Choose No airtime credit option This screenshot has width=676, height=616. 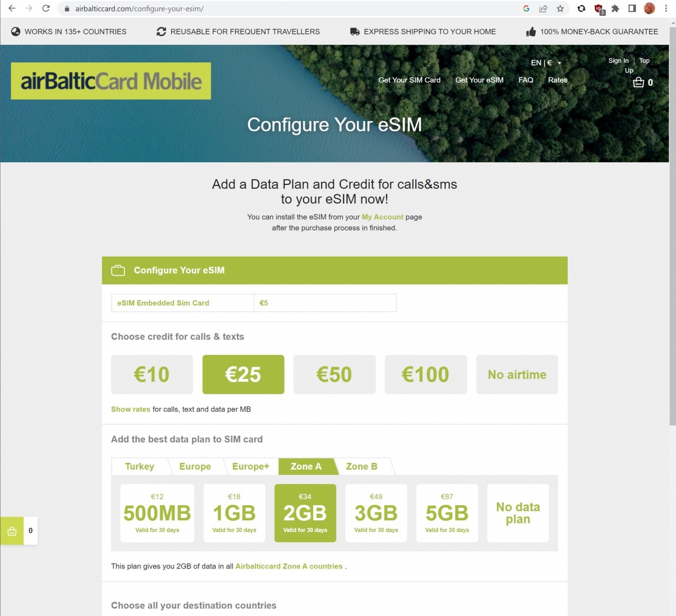pyautogui.click(x=517, y=375)
